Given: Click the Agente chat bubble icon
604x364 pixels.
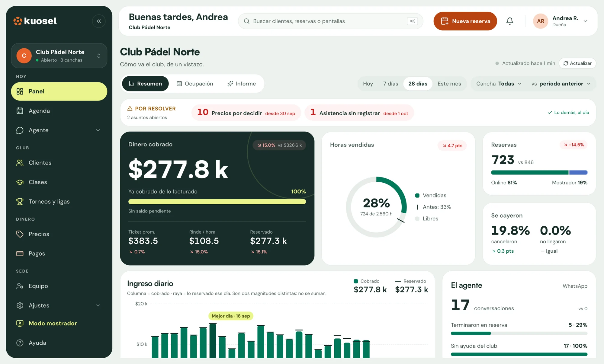Looking at the screenshot, I should tap(20, 130).
